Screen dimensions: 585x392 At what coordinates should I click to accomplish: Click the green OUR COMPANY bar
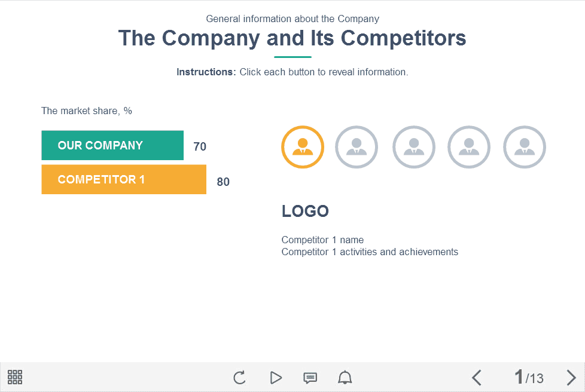112,145
